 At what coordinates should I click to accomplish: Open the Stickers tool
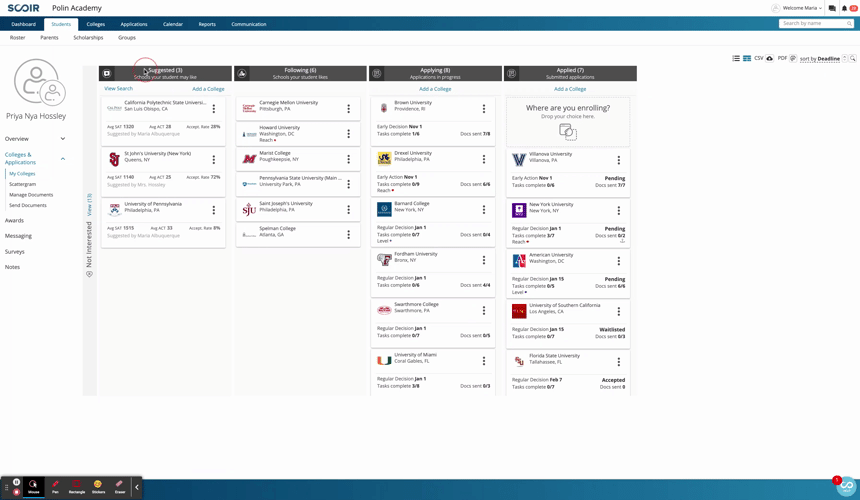(98, 486)
